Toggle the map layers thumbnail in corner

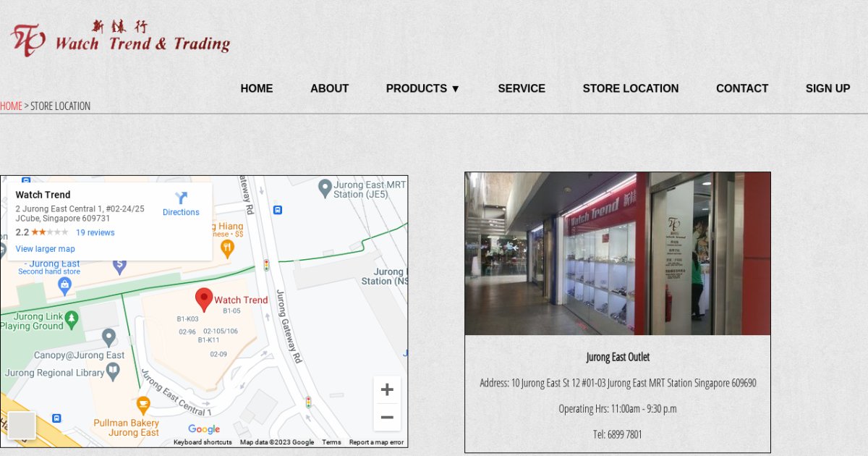tap(22, 426)
